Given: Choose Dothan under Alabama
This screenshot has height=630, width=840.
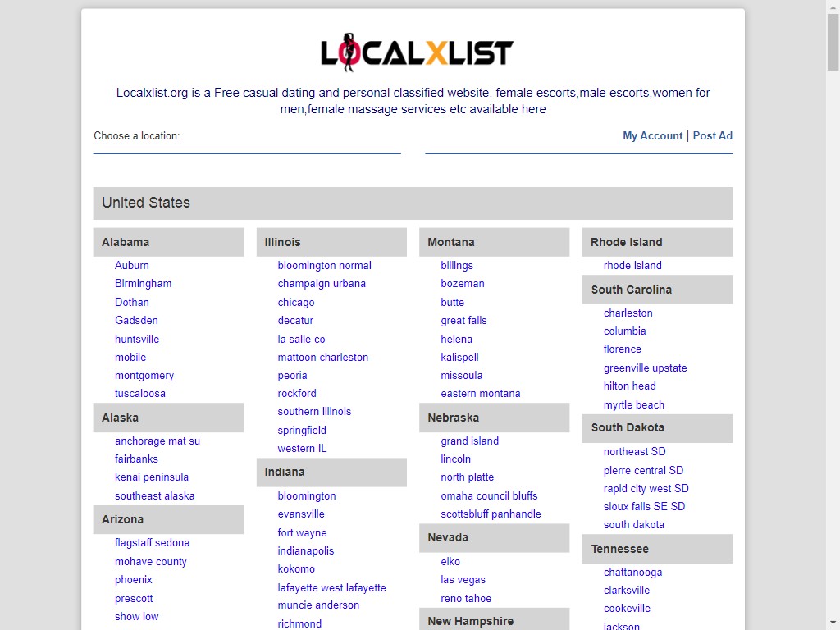Looking at the screenshot, I should (x=132, y=302).
